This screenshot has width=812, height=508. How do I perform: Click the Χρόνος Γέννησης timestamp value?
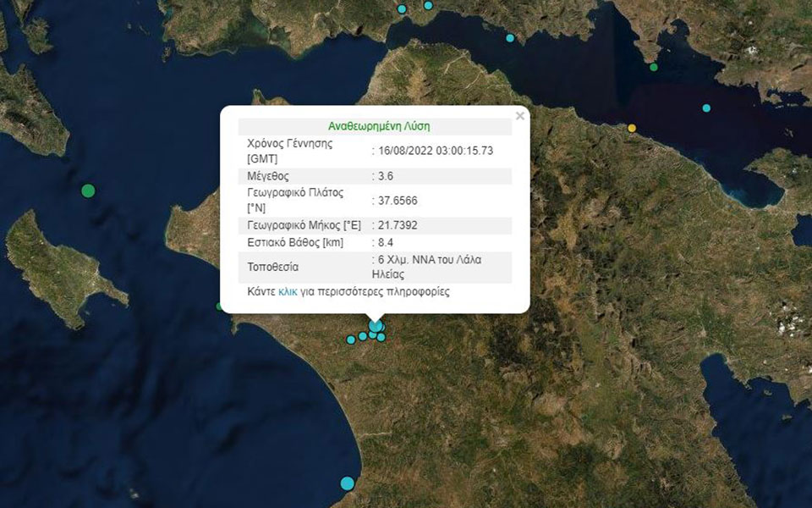click(x=436, y=150)
